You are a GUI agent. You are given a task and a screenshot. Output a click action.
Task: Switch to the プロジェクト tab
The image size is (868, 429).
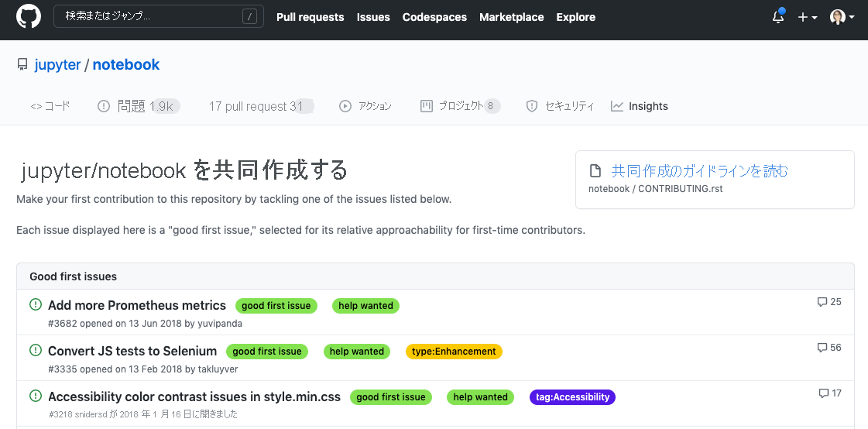[x=461, y=106]
